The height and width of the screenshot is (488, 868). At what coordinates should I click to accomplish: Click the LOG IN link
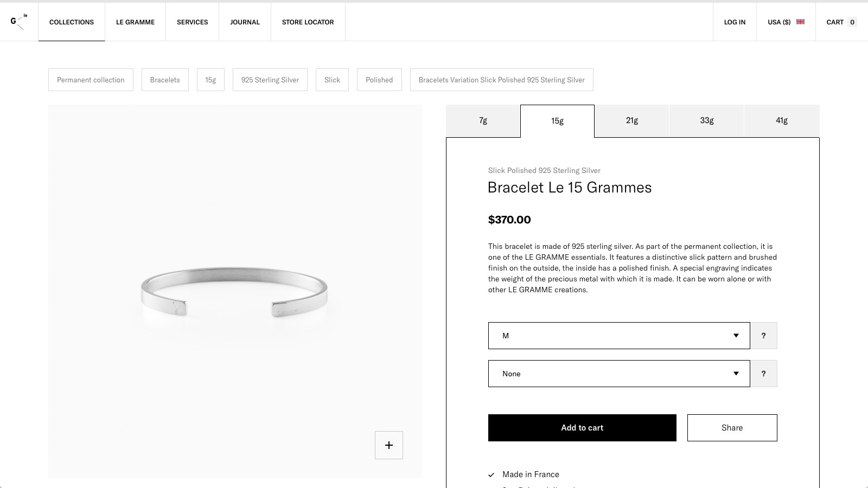pos(734,22)
